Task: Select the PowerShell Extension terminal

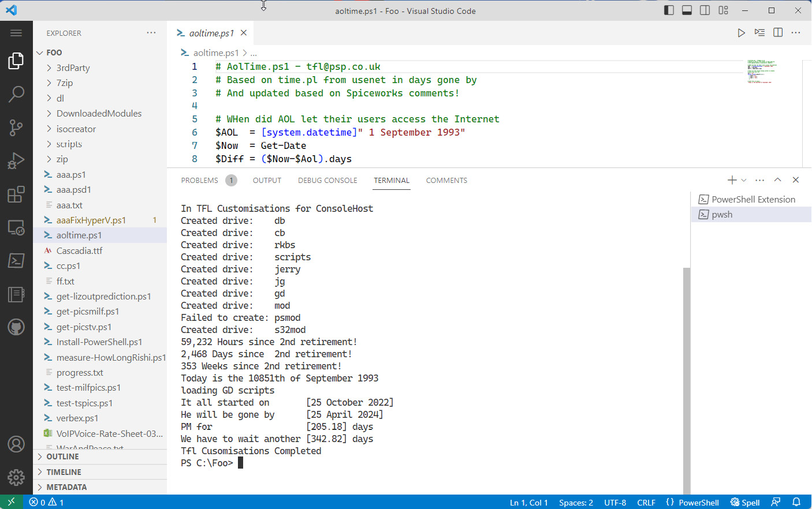Action: pos(751,199)
